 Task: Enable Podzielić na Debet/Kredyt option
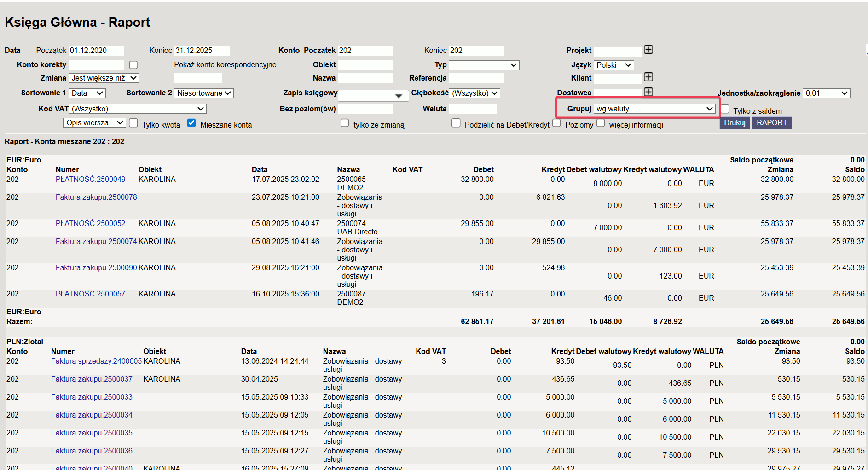coord(456,123)
